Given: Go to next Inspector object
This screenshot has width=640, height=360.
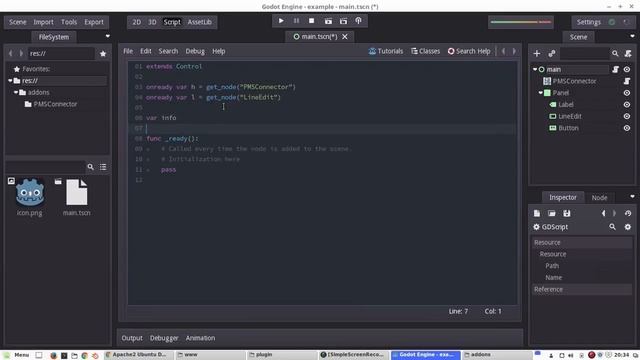Looking at the screenshot, I should coord(614,213).
